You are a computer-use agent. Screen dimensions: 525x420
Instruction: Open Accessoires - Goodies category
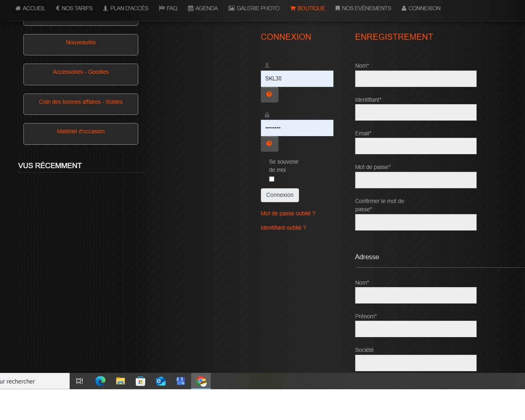pos(81,74)
